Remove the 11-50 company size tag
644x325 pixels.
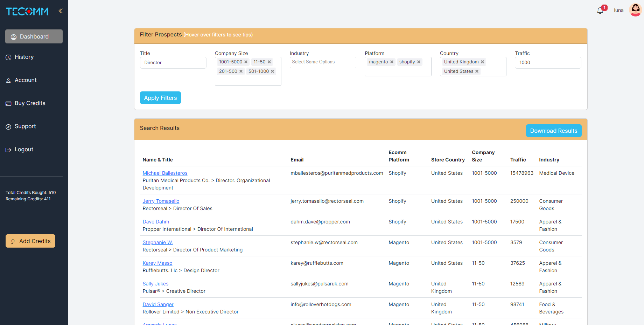coord(269,62)
